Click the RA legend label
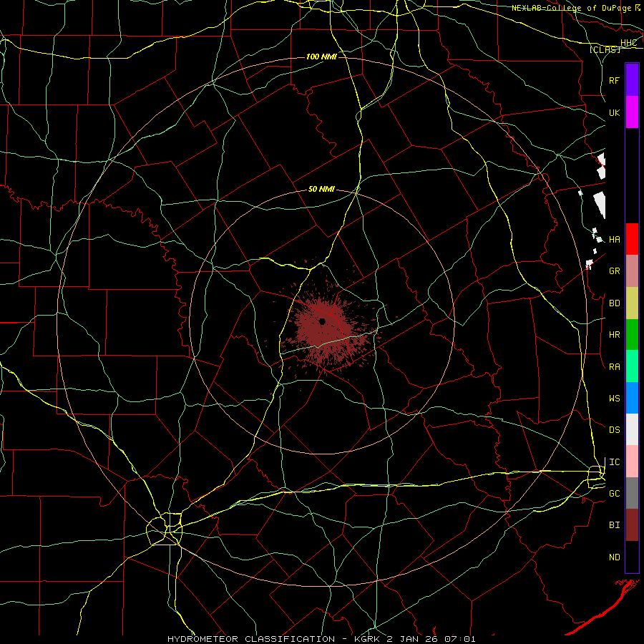The image size is (644, 644). (615, 367)
